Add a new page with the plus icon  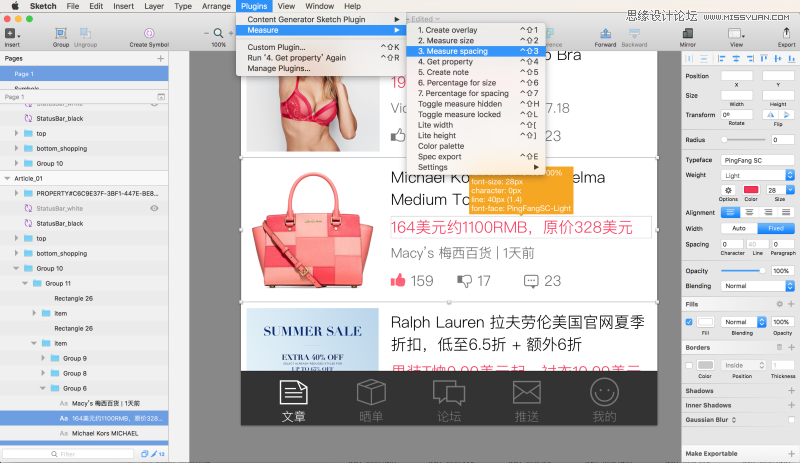click(x=161, y=59)
